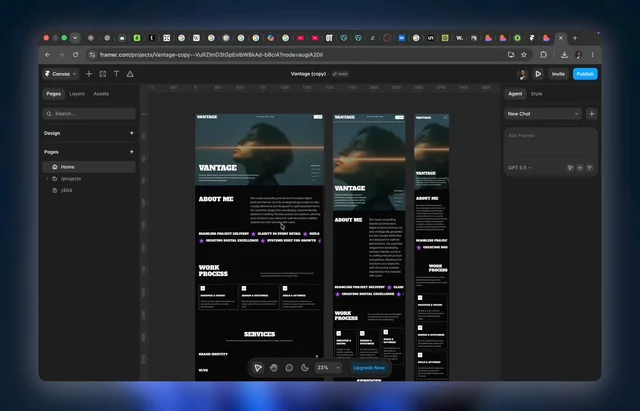Image resolution: width=640 pixels, height=411 pixels.
Task: Click the site info icon in address bar
Action: [x=92, y=55]
